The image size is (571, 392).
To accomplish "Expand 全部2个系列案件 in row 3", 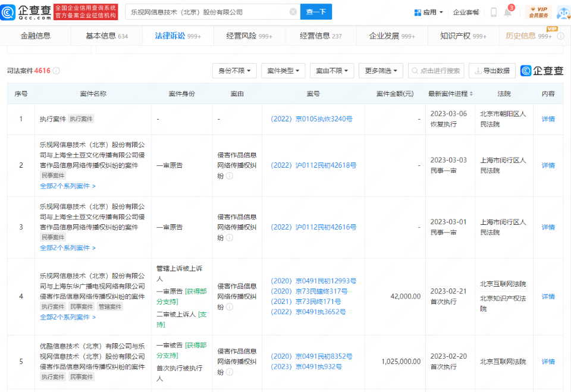I will [68, 248].
